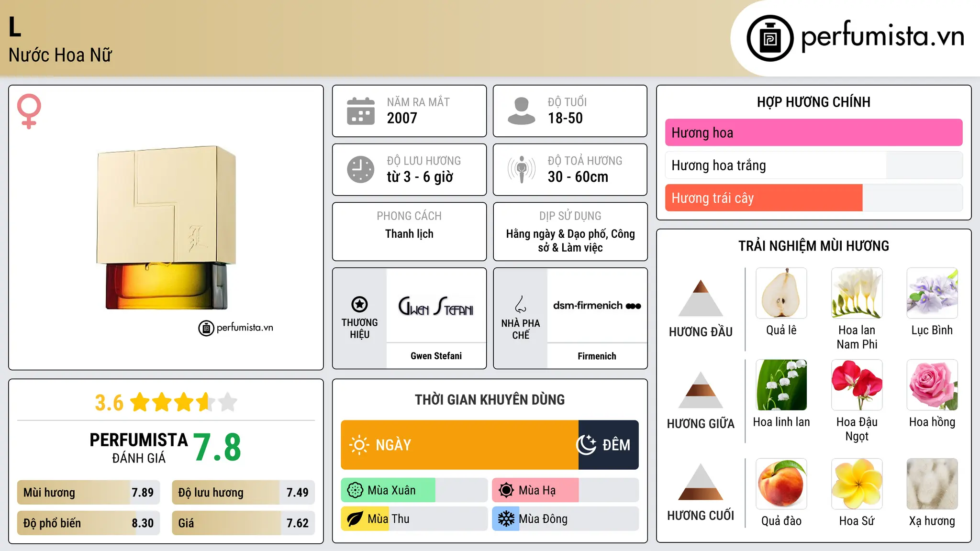The image size is (980, 551).
Task: Click the Hương giữa pyramid icon
Action: 701,390
